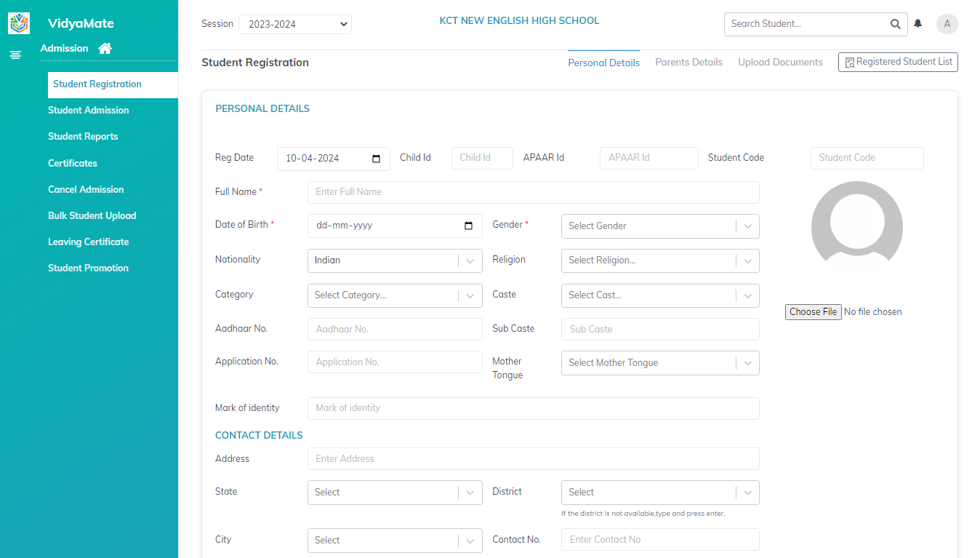Open calendar picker in Date of Birth field
This screenshot has width=980, height=558.
click(x=468, y=226)
